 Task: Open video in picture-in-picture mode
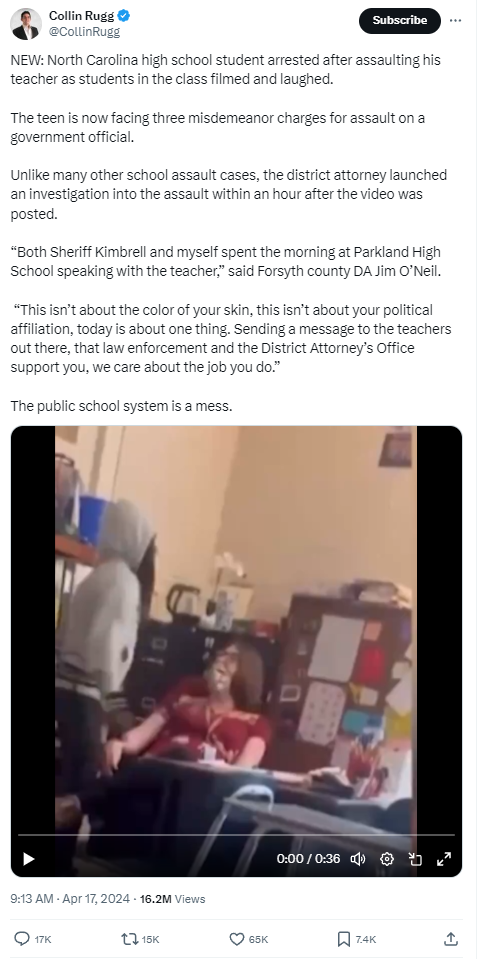(x=415, y=859)
